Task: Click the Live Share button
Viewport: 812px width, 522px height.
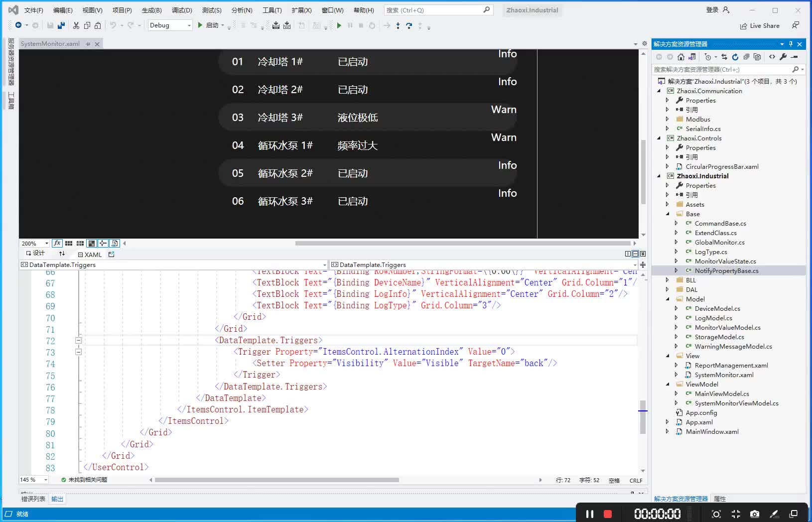Action: point(760,26)
